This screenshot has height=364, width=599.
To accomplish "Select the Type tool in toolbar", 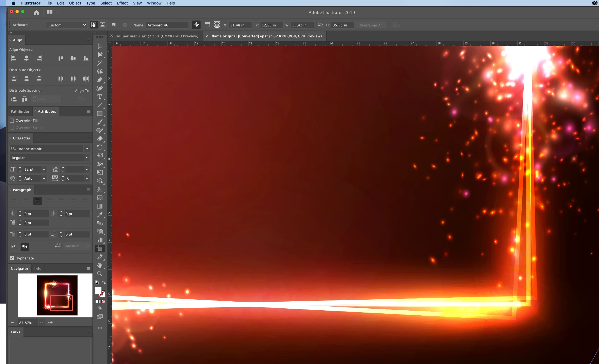I will click(100, 97).
